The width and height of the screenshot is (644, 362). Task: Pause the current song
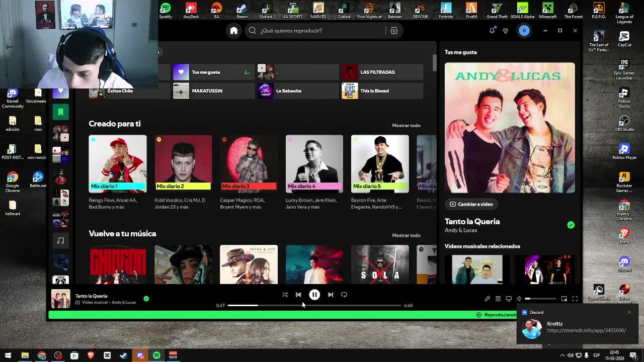click(x=314, y=295)
